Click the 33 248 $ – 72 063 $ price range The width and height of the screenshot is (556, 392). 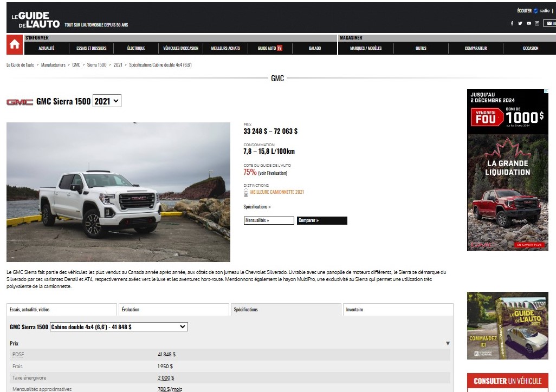coord(270,131)
